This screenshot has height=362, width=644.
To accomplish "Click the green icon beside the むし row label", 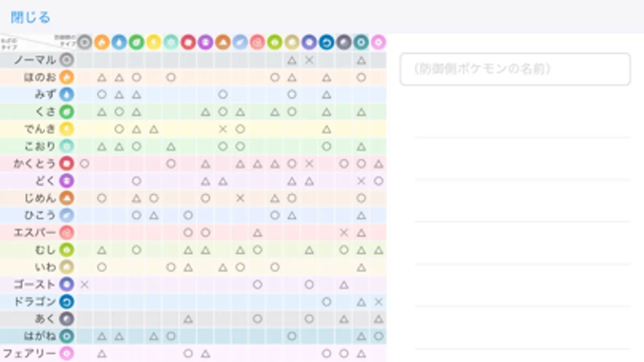I will (x=67, y=250).
